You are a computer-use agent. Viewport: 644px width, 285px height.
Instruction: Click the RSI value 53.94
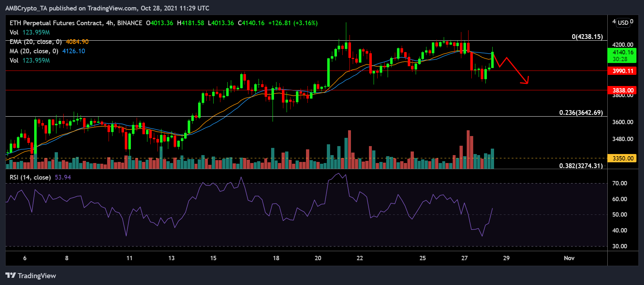click(x=63, y=177)
